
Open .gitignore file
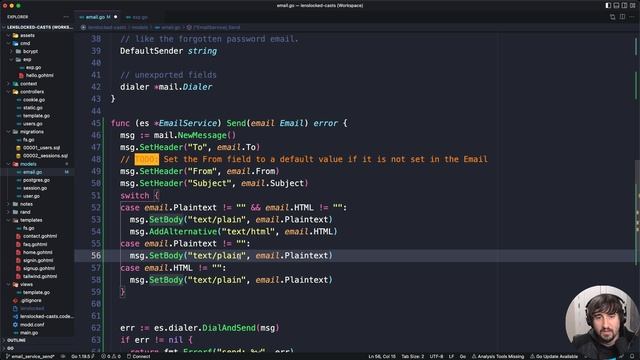(x=31, y=300)
